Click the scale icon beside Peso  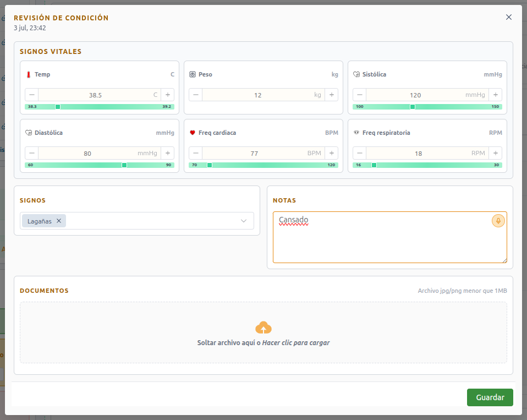pos(192,74)
